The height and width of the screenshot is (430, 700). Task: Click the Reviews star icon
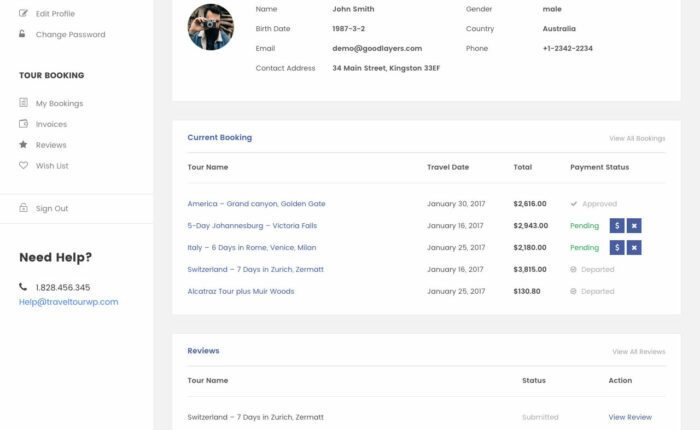(x=23, y=145)
